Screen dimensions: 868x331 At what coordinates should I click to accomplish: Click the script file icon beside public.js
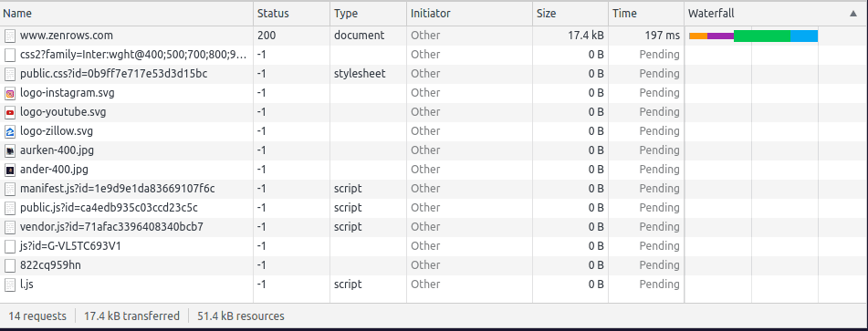point(10,208)
